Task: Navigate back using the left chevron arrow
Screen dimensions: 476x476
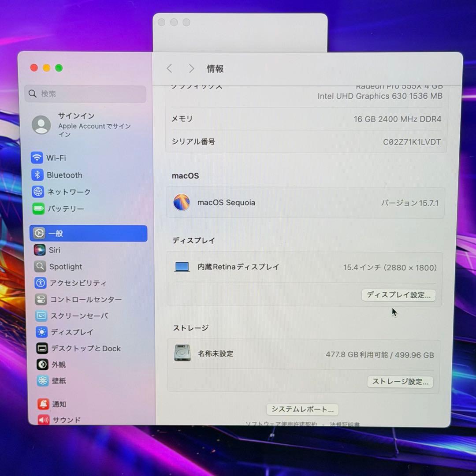Action: coord(169,69)
